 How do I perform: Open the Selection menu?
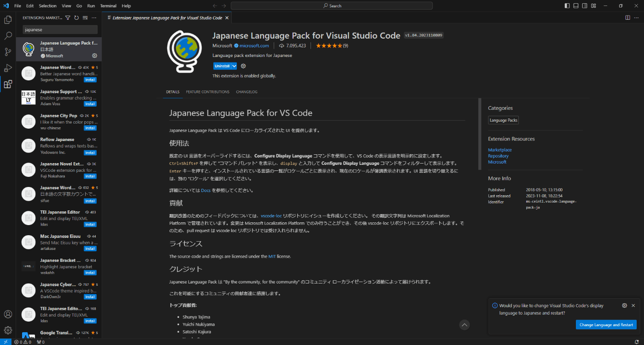click(48, 6)
